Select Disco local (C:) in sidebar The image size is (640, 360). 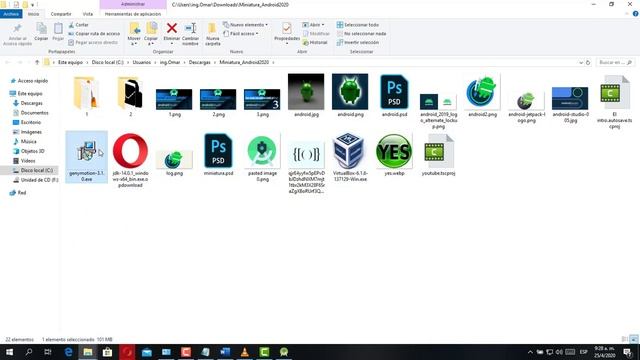[36, 170]
